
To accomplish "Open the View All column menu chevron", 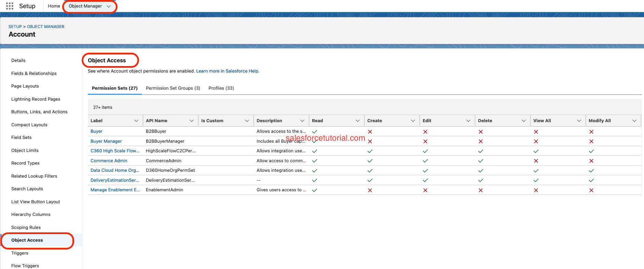I will [579, 121].
